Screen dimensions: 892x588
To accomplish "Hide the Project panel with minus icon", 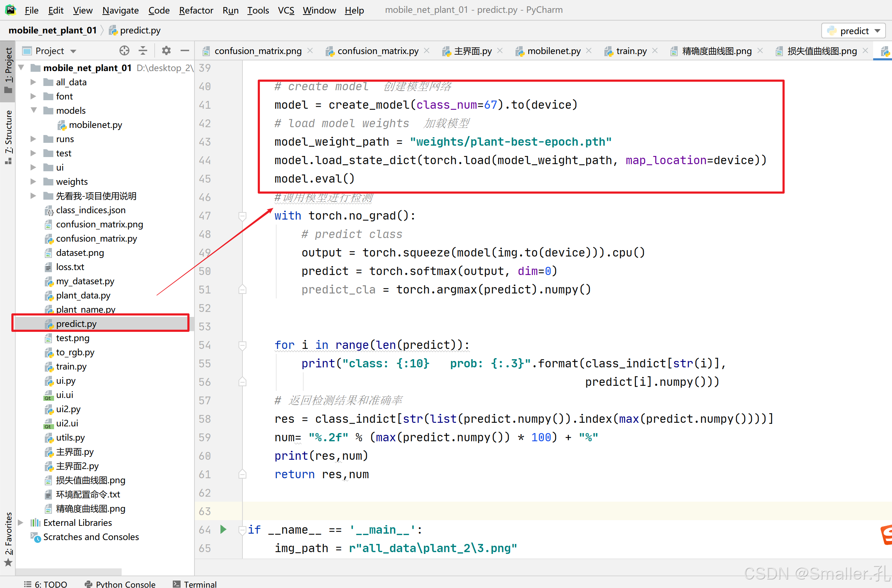I will 185,50.
